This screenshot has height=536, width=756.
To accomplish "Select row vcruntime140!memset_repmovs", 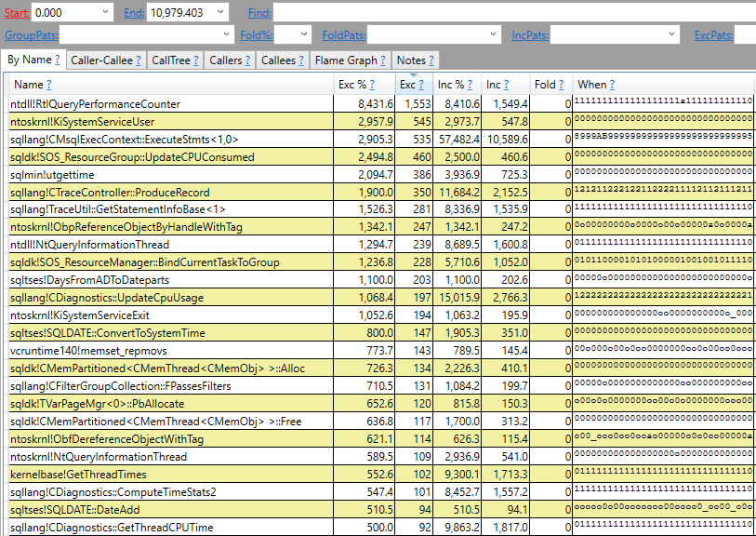I will click(x=381, y=351).
